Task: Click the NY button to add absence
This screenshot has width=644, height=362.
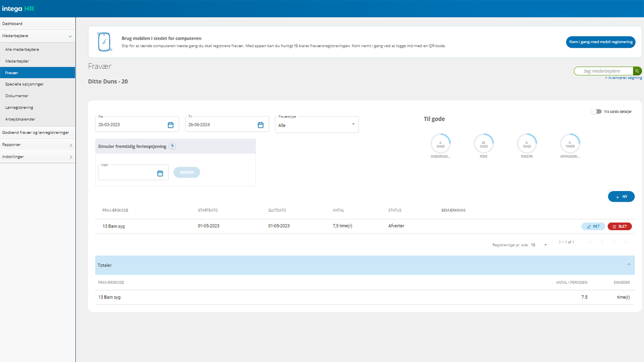Action: click(621, 197)
